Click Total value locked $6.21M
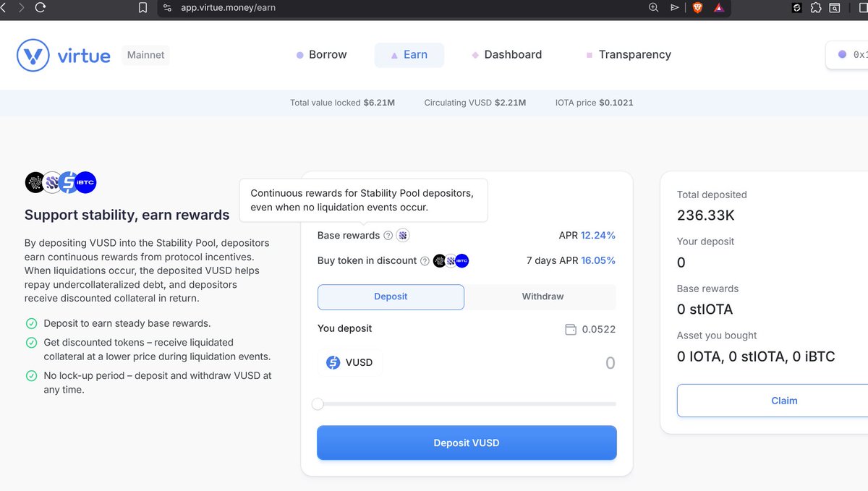Image resolution: width=868 pixels, height=491 pixels. coord(342,103)
